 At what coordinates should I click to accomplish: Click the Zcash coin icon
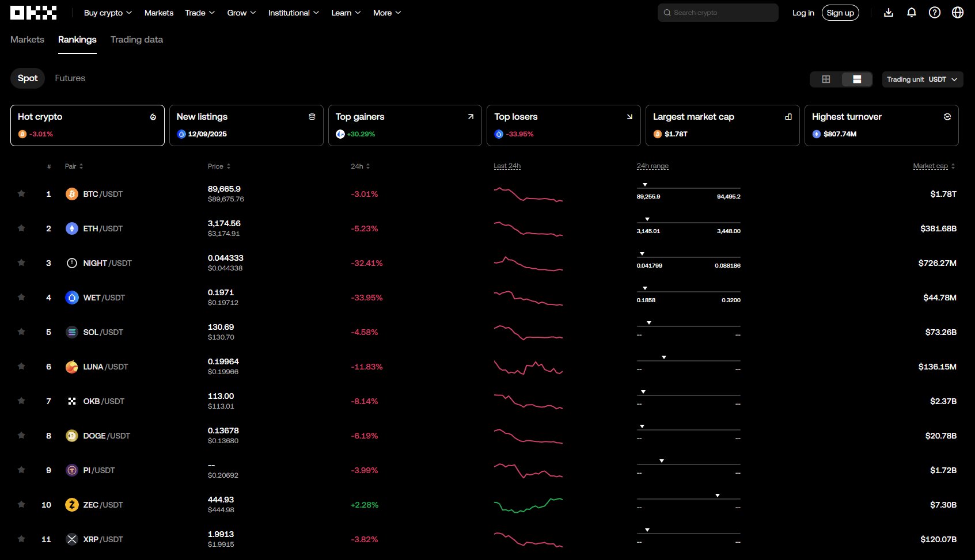72,505
